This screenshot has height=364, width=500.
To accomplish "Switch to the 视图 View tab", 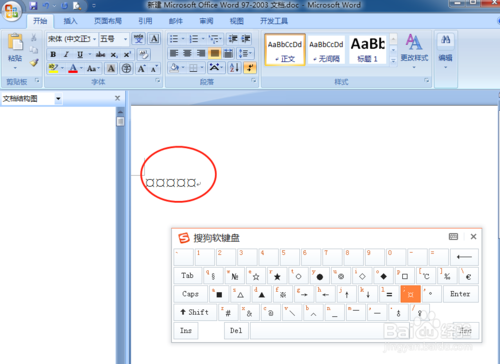I will pos(237,21).
